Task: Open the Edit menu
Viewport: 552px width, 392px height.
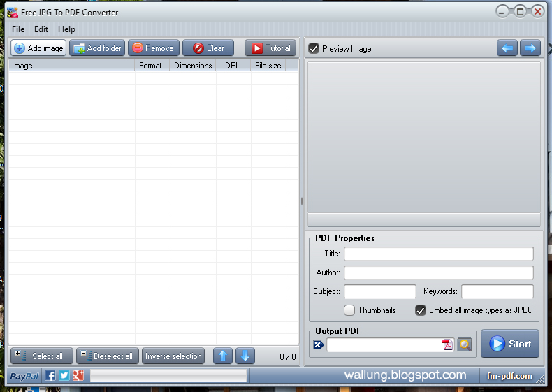Action: (41, 29)
